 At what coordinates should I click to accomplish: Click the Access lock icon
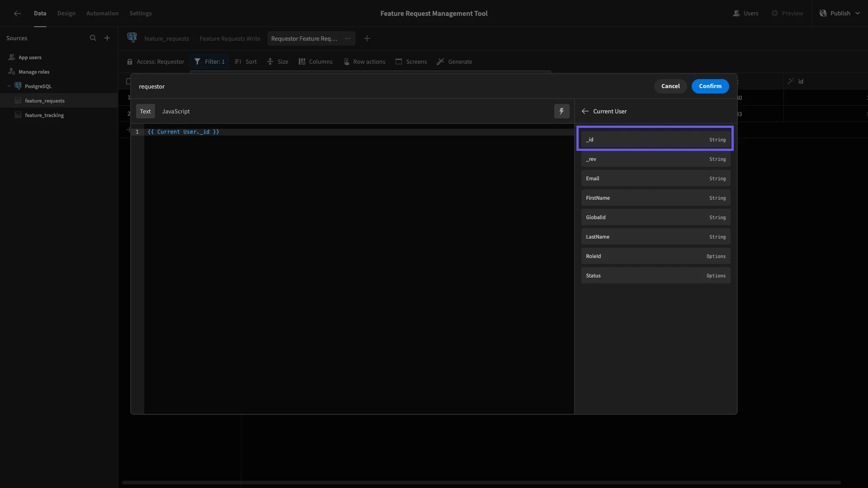(130, 62)
